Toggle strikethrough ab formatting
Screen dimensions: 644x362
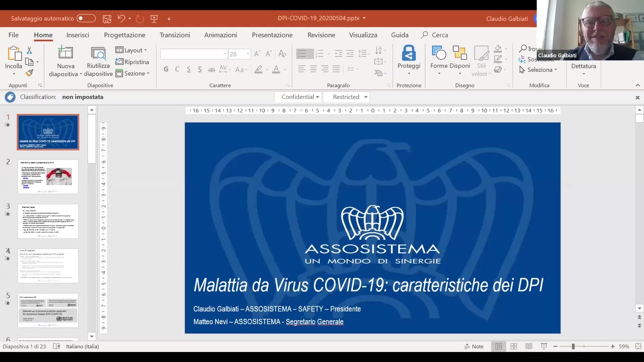click(x=211, y=69)
